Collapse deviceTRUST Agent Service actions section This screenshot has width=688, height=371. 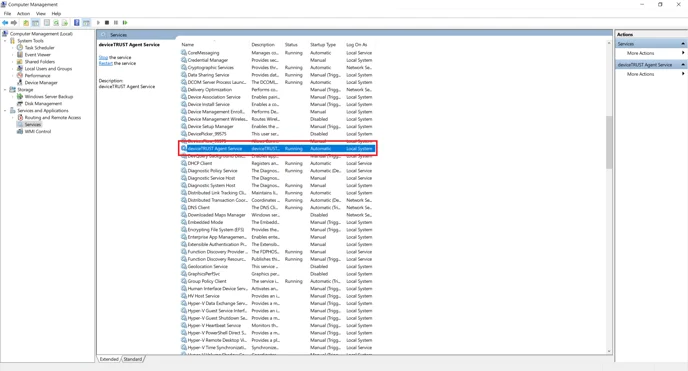pos(683,65)
